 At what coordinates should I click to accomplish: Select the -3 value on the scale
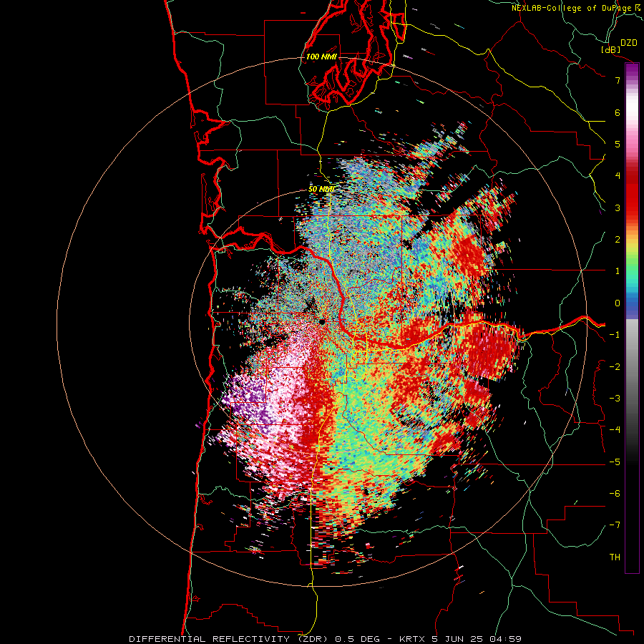pyautogui.click(x=615, y=399)
